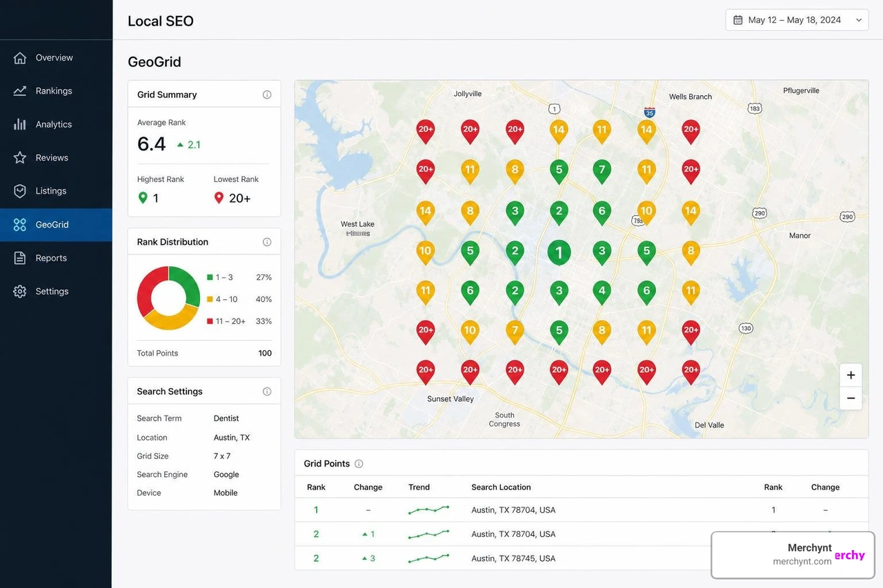883x588 pixels.
Task: Click the highway 130 shield on map
Action: 746,328
